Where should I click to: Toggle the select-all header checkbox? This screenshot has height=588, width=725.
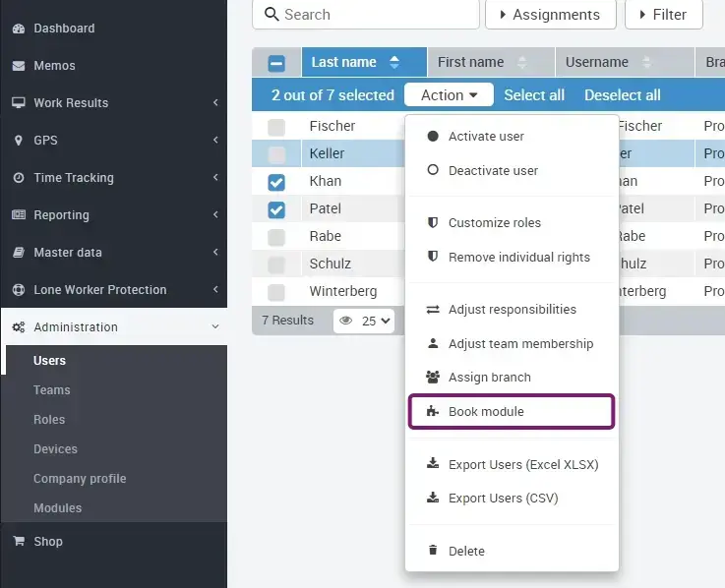point(276,63)
